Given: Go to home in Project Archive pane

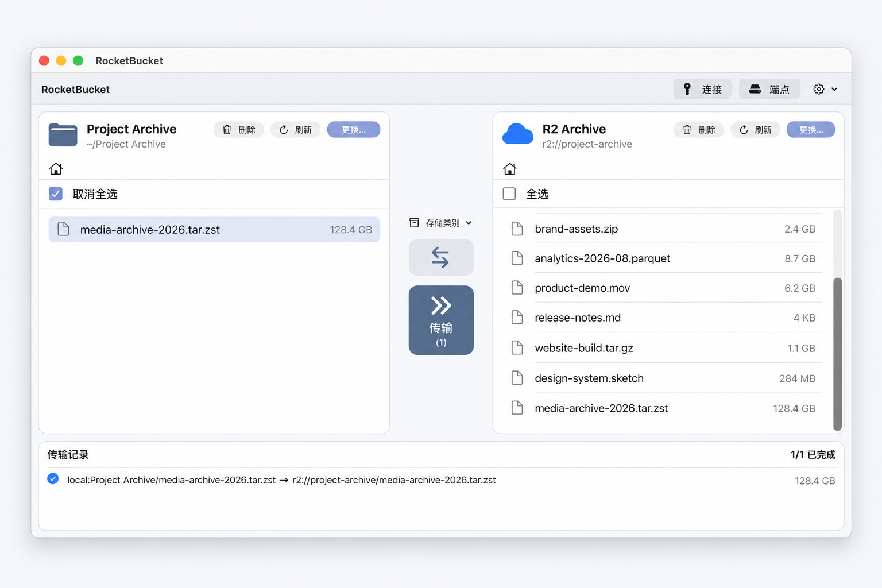Looking at the screenshot, I should tap(56, 169).
